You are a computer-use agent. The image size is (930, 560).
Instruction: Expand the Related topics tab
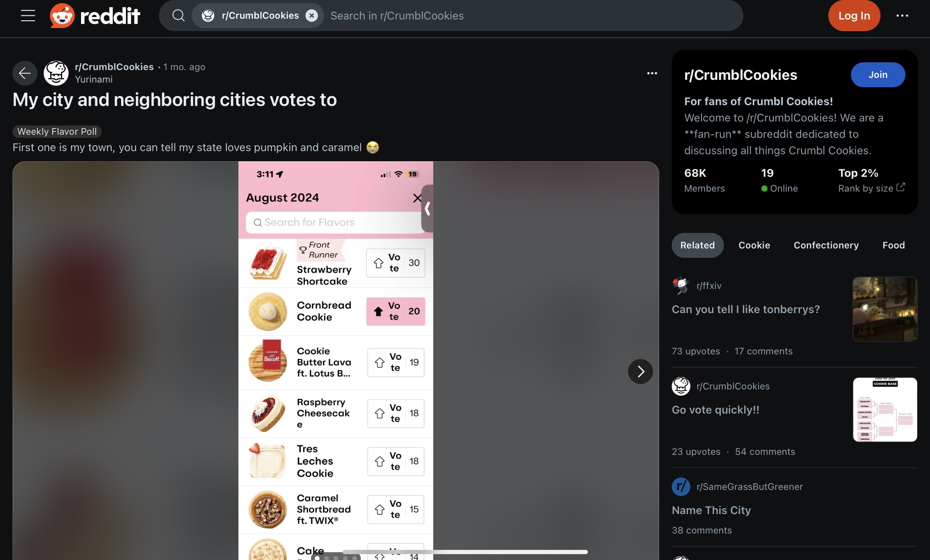[x=697, y=245]
